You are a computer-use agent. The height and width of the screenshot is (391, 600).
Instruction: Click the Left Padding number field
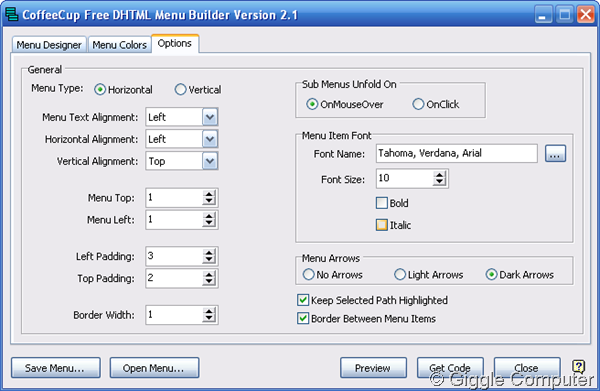(174, 256)
